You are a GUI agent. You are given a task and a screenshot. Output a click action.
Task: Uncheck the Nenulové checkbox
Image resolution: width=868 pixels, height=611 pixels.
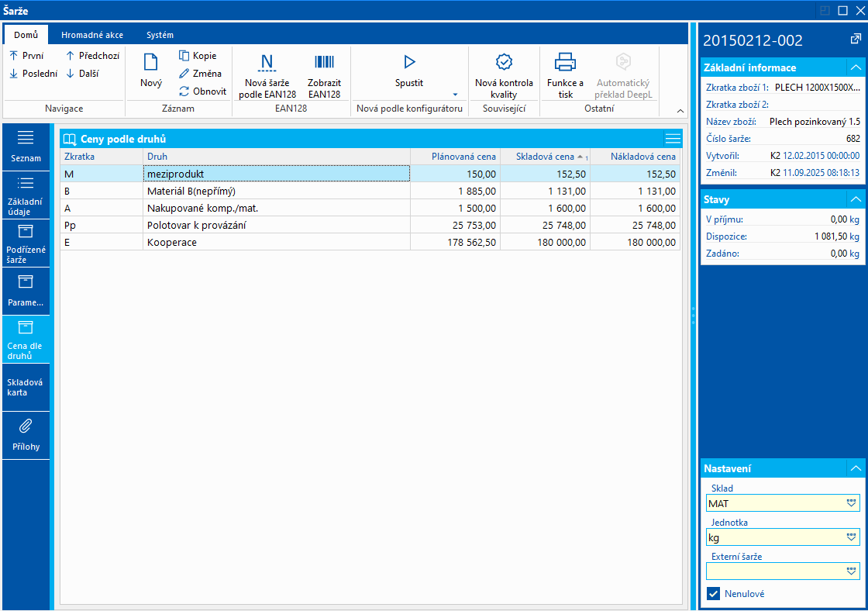click(714, 594)
